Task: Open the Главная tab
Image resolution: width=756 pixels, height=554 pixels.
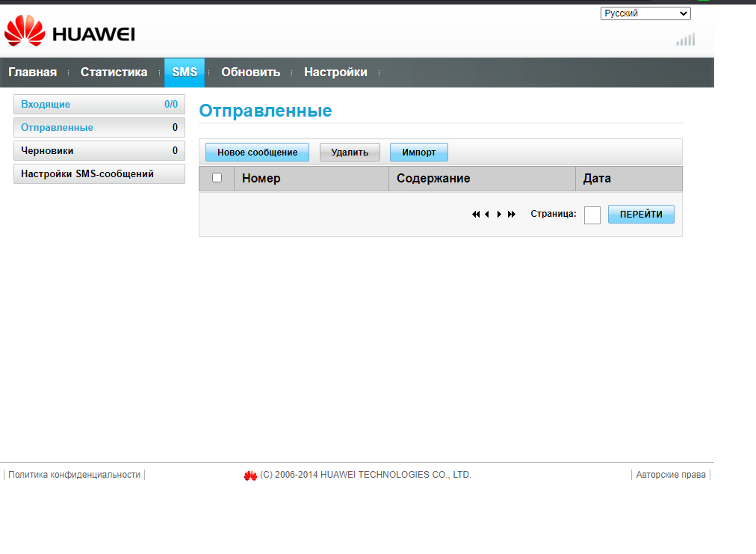Action: [32, 73]
